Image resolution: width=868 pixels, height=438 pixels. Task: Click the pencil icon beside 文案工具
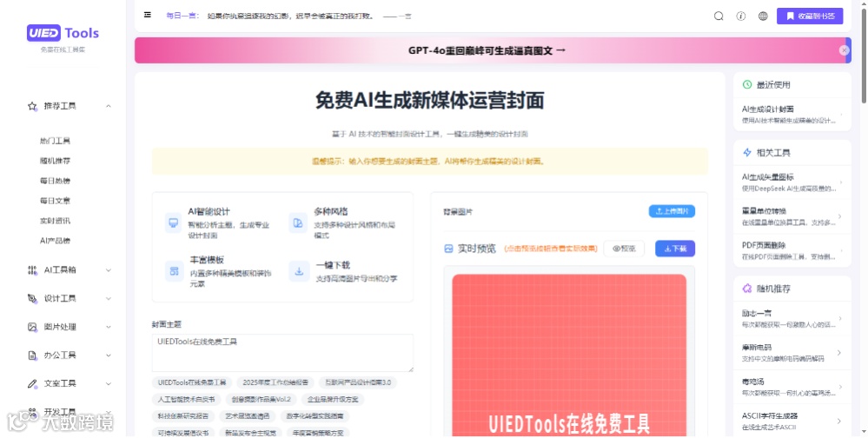32,384
